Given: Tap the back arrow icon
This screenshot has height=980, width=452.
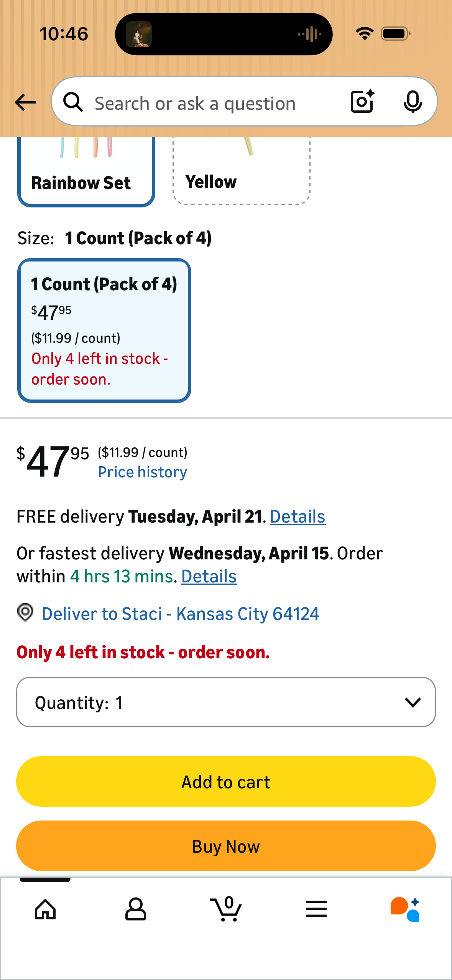Looking at the screenshot, I should click(25, 102).
